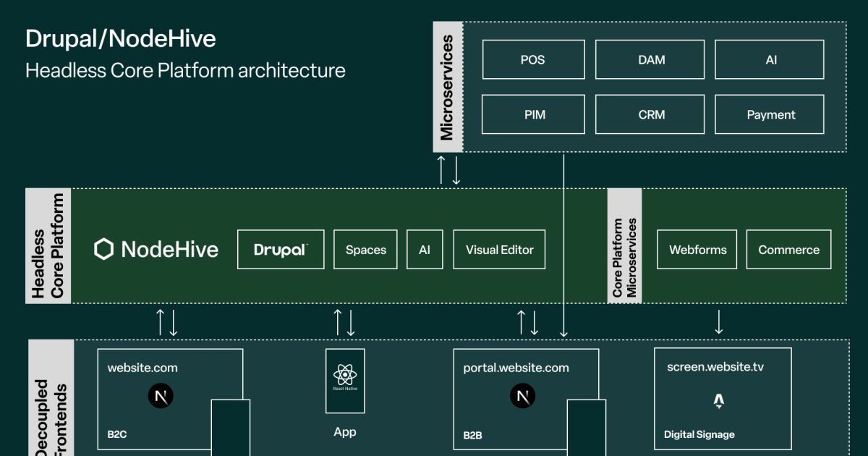Select the AI box in the core platform
This screenshot has height=456, width=868.
425,249
